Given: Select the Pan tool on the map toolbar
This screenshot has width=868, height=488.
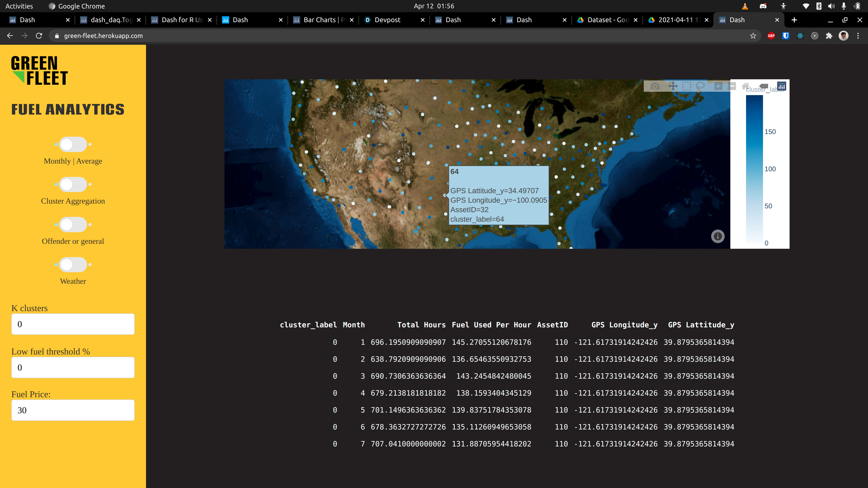Looking at the screenshot, I should 673,86.
